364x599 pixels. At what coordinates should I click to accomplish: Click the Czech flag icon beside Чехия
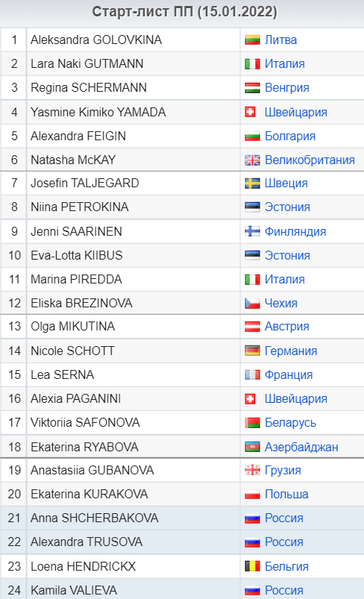(x=252, y=304)
